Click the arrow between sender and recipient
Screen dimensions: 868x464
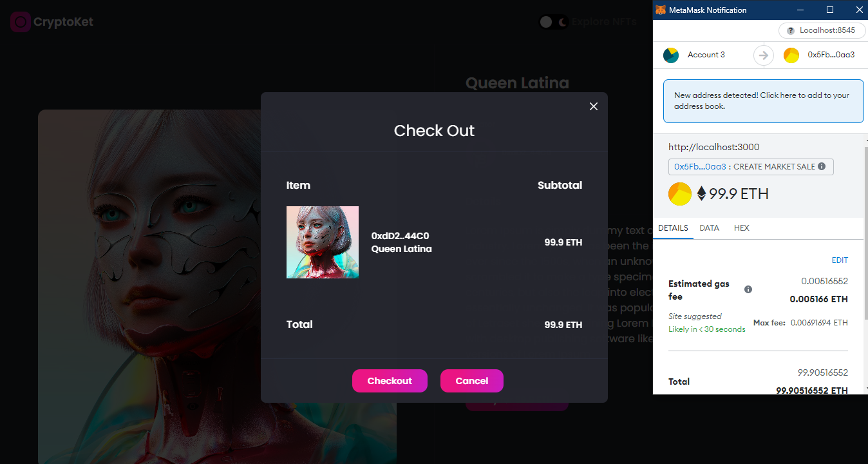click(764, 55)
